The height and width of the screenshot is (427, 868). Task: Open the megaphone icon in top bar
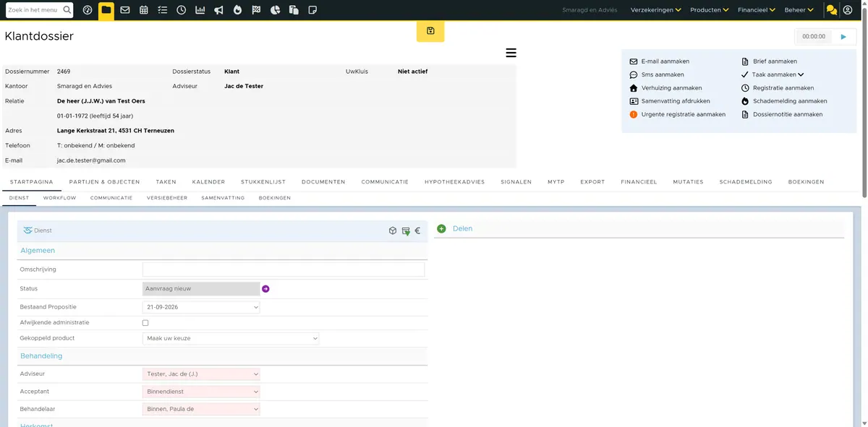219,10
